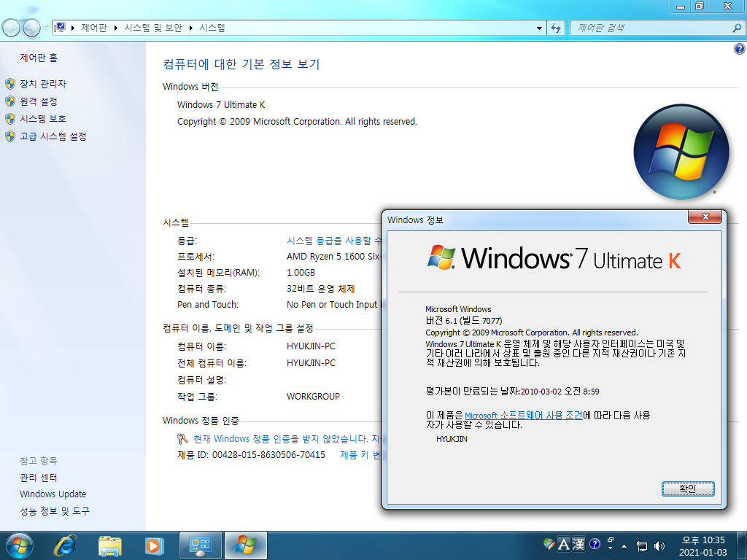Open Microsoft 소프트웨어 사용 조건 license link
This screenshot has width=747, height=560.
(x=524, y=415)
